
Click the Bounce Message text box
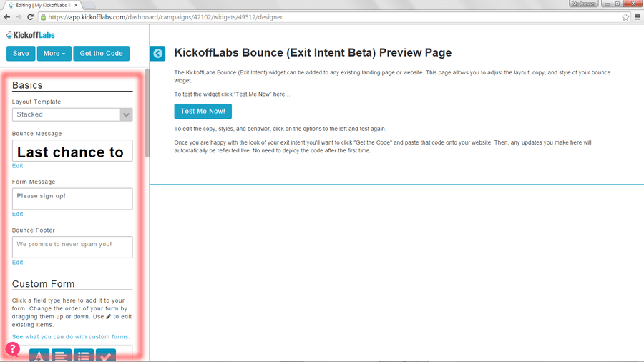point(72,151)
